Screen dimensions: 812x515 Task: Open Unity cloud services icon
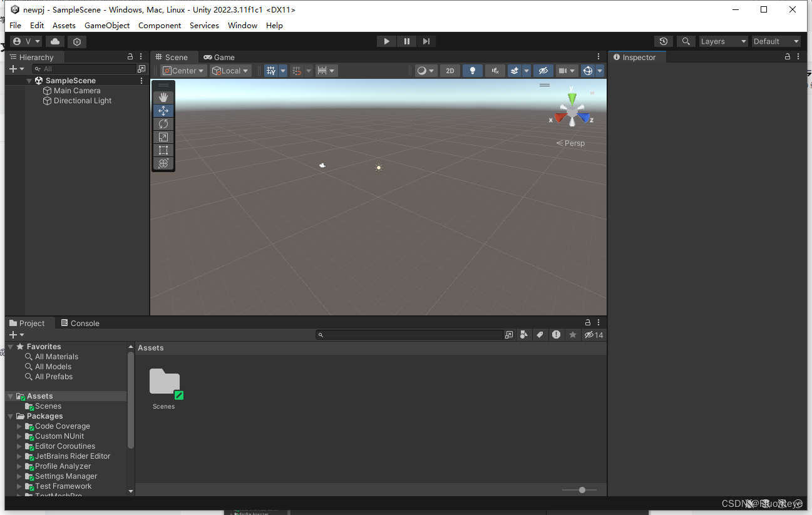(55, 41)
